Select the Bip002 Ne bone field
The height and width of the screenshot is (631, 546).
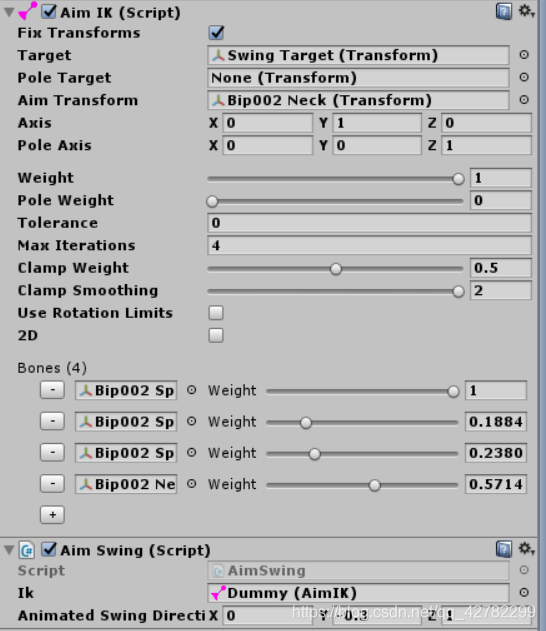126,484
